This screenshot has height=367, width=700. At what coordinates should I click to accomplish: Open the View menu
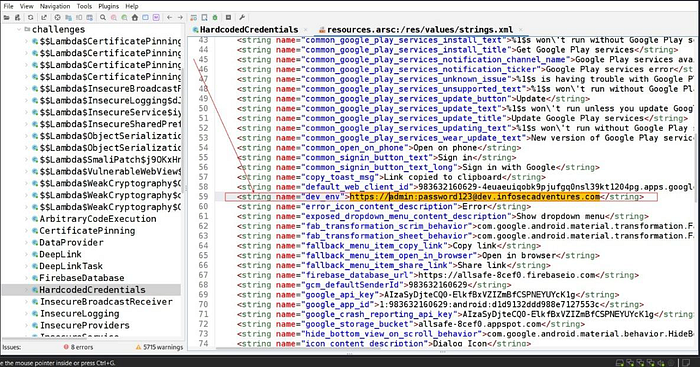pos(26,6)
